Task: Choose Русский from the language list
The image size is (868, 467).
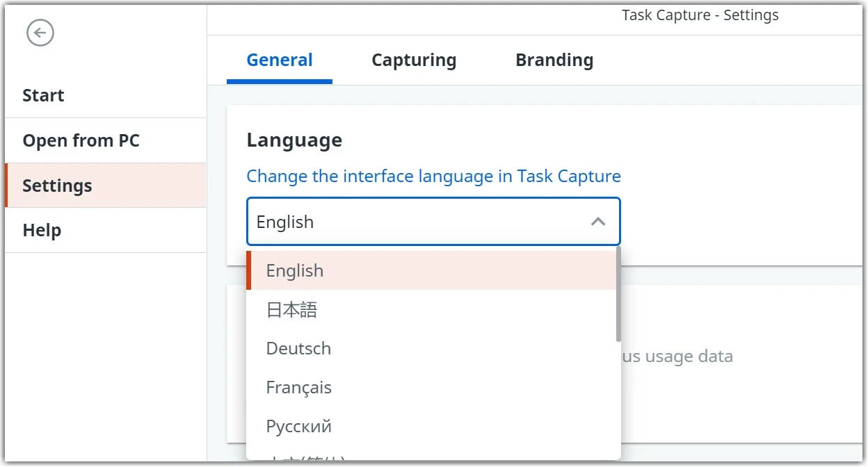Action: [431, 426]
